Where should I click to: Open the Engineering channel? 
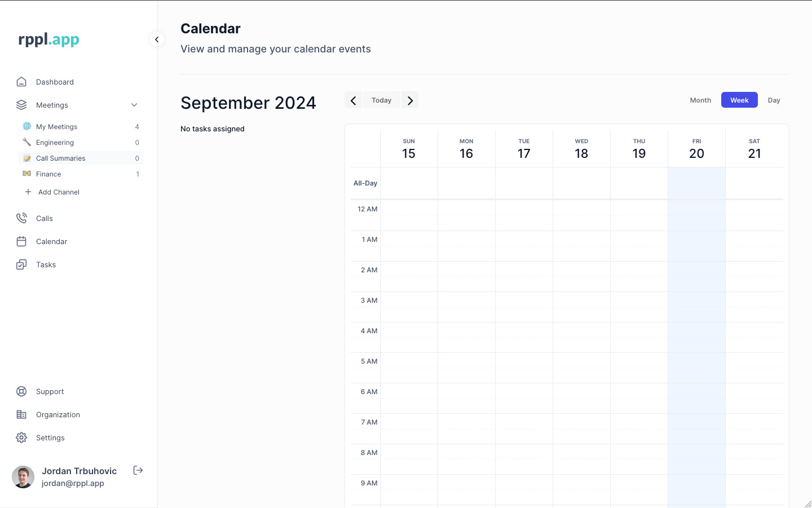click(55, 143)
